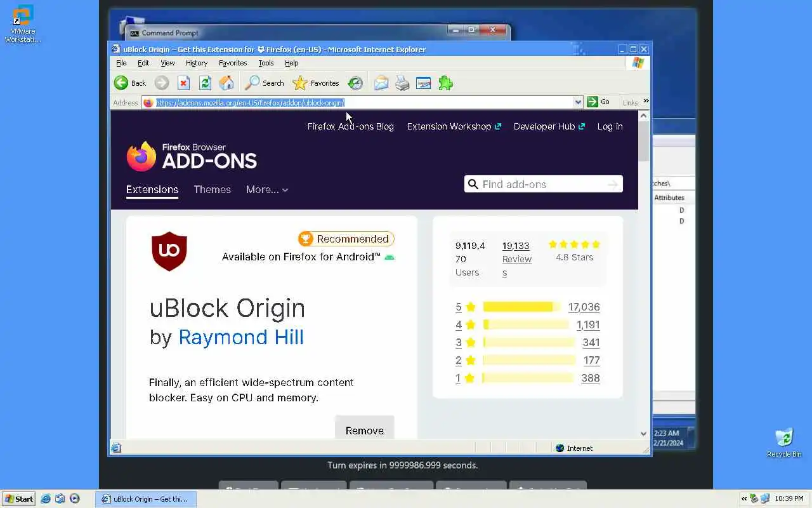Open the Recycle Bin desktop icon
This screenshot has height=508, width=812.
[x=784, y=443]
